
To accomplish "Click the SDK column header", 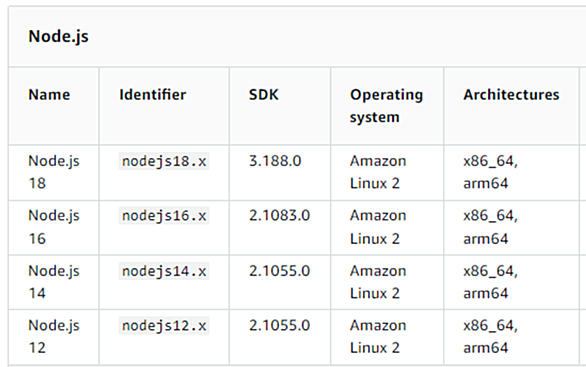I will pyautogui.click(x=264, y=95).
